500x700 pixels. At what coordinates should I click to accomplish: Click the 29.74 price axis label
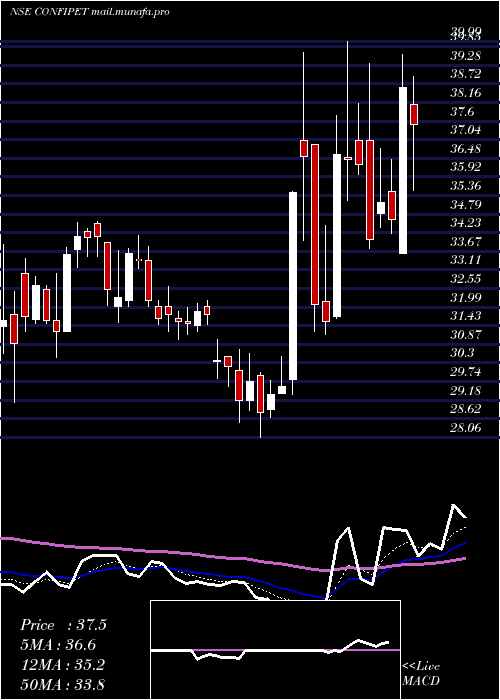click(466, 372)
